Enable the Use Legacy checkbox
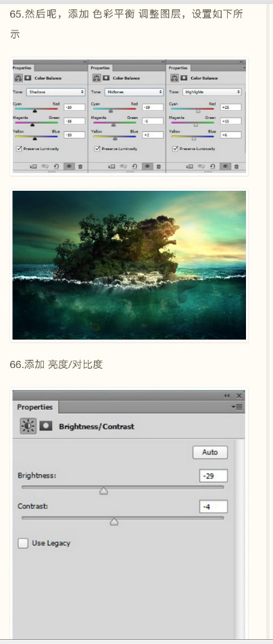 click(x=23, y=543)
